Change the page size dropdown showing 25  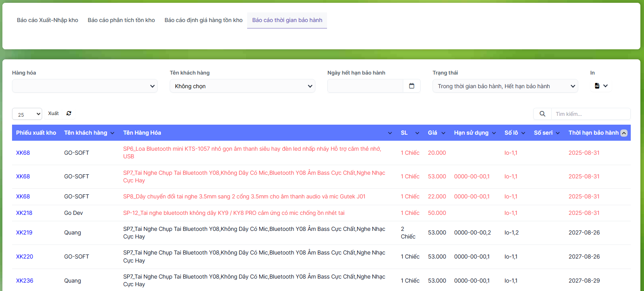[x=27, y=114]
